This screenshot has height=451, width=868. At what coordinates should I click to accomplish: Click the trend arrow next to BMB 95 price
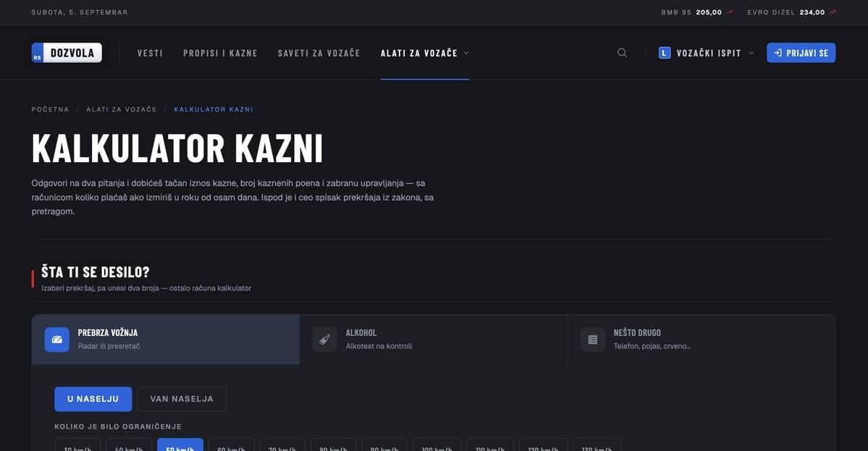[x=730, y=12]
